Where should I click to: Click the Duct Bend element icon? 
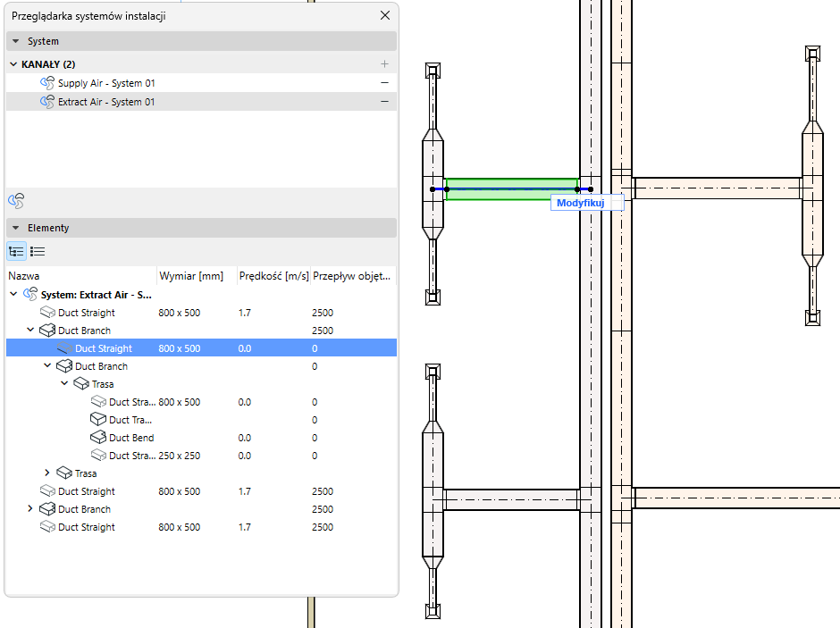[98, 438]
